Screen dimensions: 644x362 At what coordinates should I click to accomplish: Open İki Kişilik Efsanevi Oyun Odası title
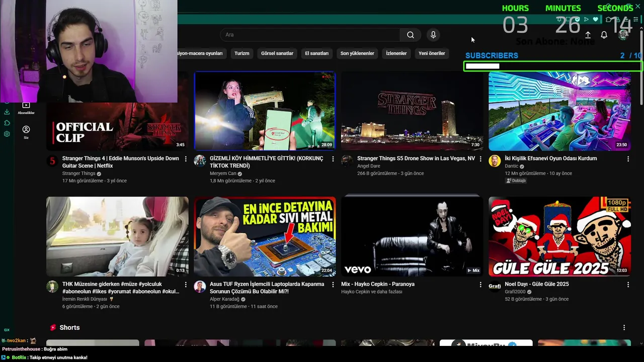click(x=550, y=158)
